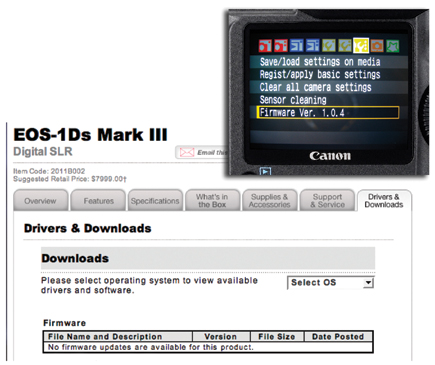Image resolution: width=435 pixels, height=365 pixels.
Task: Click the red envelope Email this icon
Action: [x=187, y=152]
